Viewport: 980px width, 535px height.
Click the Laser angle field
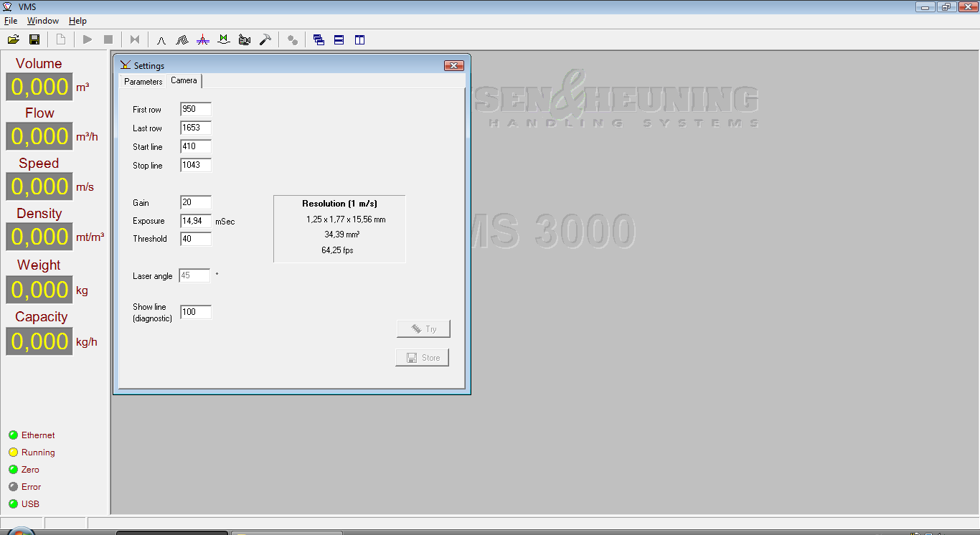(195, 275)
